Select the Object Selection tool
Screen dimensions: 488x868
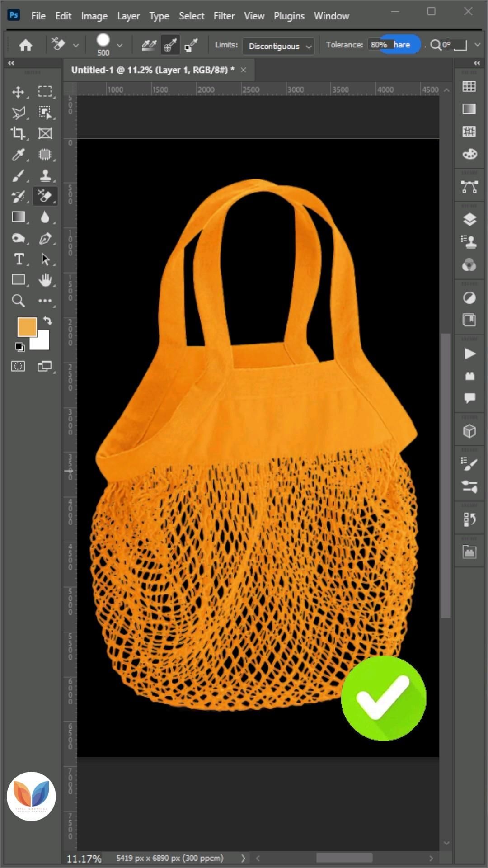[x=45, y=113]
